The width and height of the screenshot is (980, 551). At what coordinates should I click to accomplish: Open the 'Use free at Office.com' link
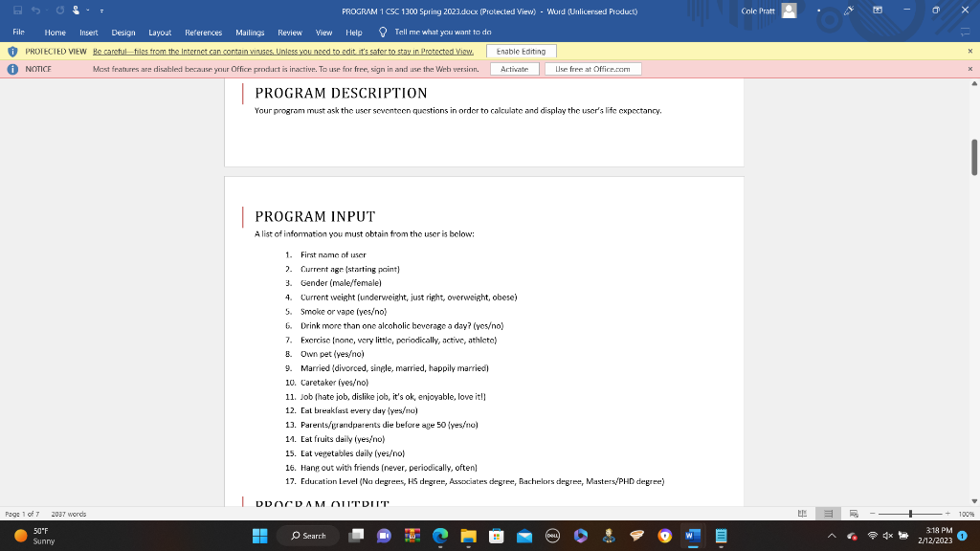(593, 68)
